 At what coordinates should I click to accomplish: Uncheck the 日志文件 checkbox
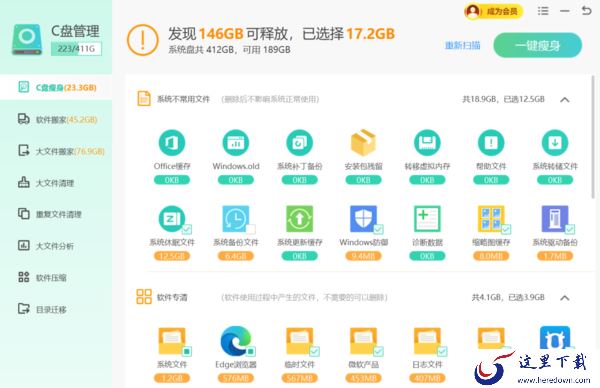[442, 351]
